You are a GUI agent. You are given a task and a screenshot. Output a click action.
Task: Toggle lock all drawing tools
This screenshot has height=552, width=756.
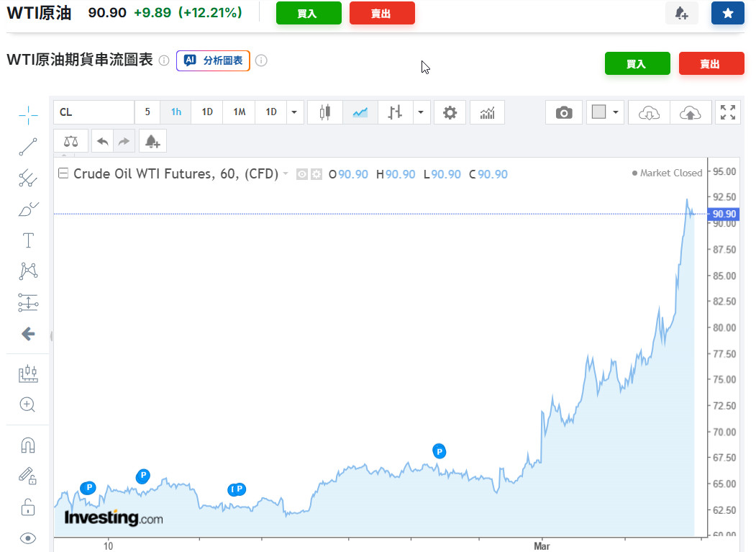coord(28,507)
